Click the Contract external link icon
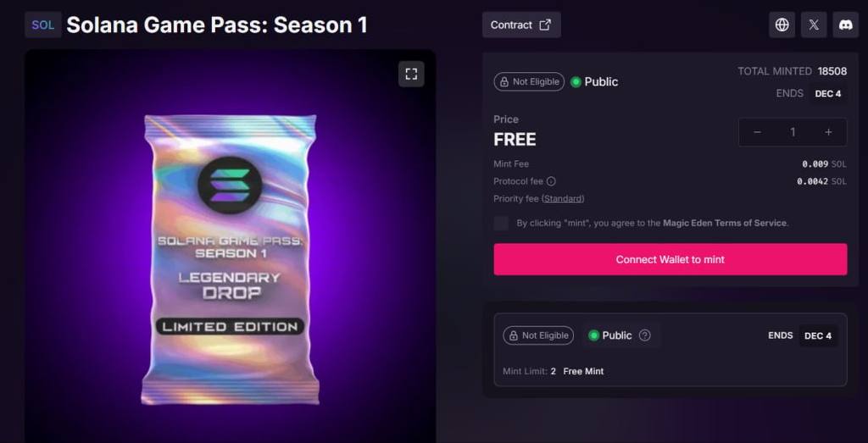 tap(545, 25)
